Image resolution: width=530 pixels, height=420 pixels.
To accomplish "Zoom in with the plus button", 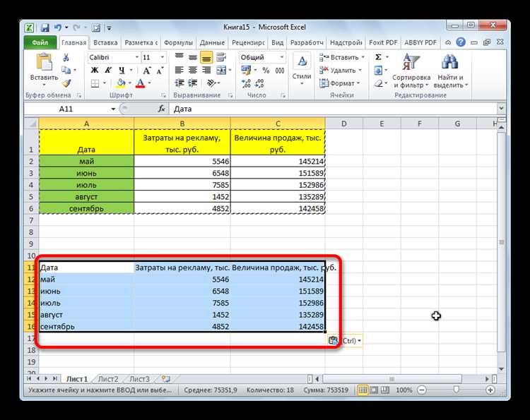I will [x=490, y=390].
